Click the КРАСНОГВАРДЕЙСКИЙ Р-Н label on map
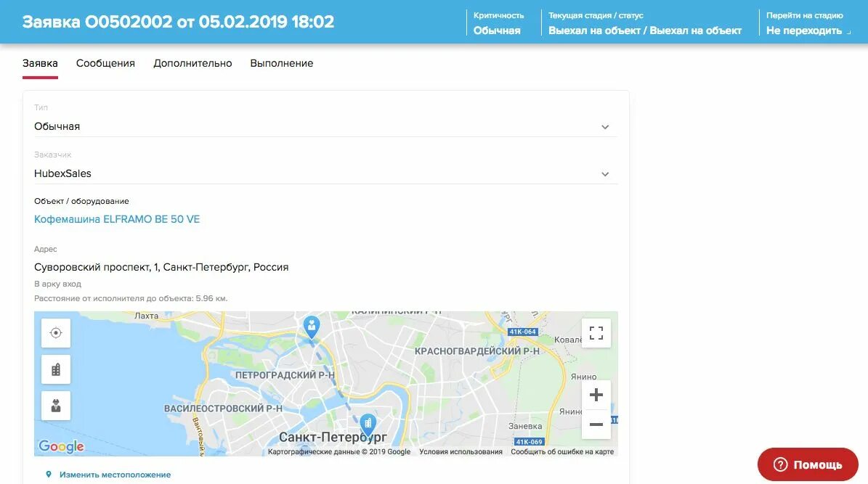This screenshot has height=484, width=868. click(x=476, y=350)
